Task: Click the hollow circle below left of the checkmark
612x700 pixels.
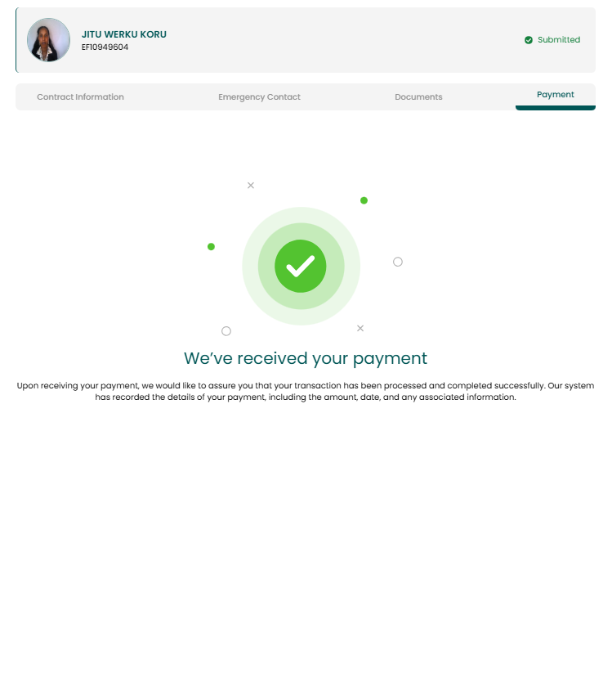Action: (226, 331)
